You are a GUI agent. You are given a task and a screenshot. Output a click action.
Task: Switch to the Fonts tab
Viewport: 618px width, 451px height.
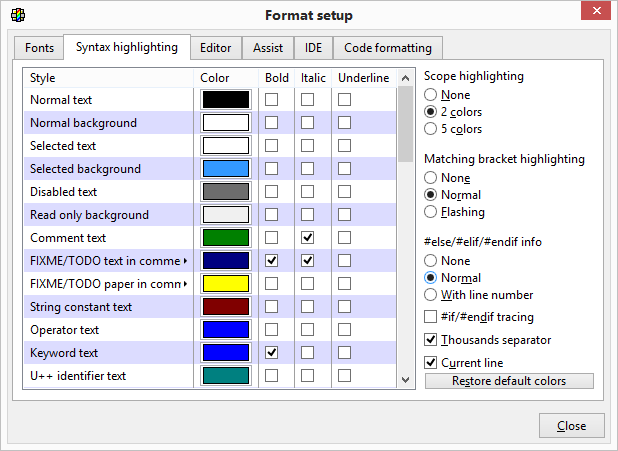[40, 48]
